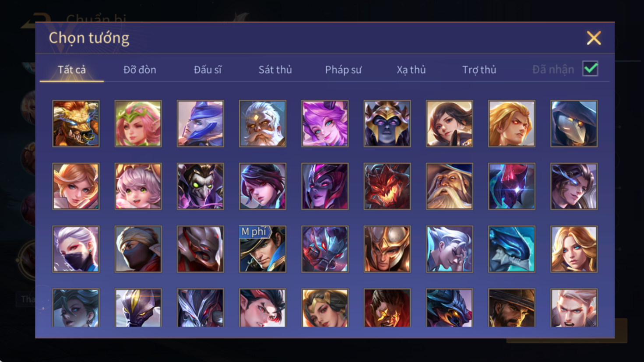Choose the blue shark creature hero
Image resolution: width=644 pixels, height=362 pixels.
511,249
